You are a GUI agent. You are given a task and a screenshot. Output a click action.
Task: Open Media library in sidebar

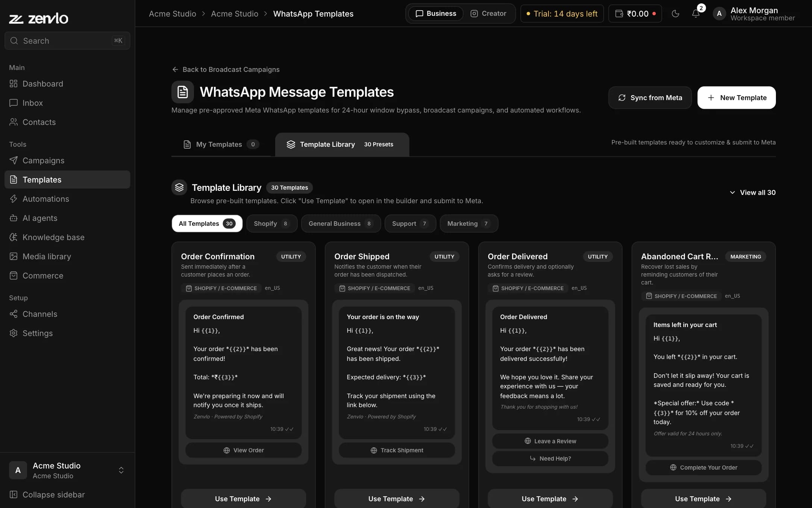click(x=67, y=256)
